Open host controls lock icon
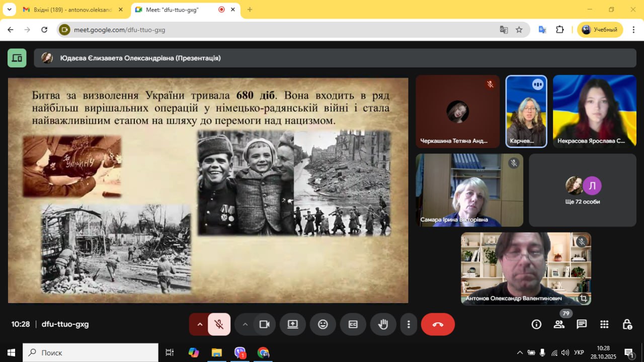 (627, 324)
